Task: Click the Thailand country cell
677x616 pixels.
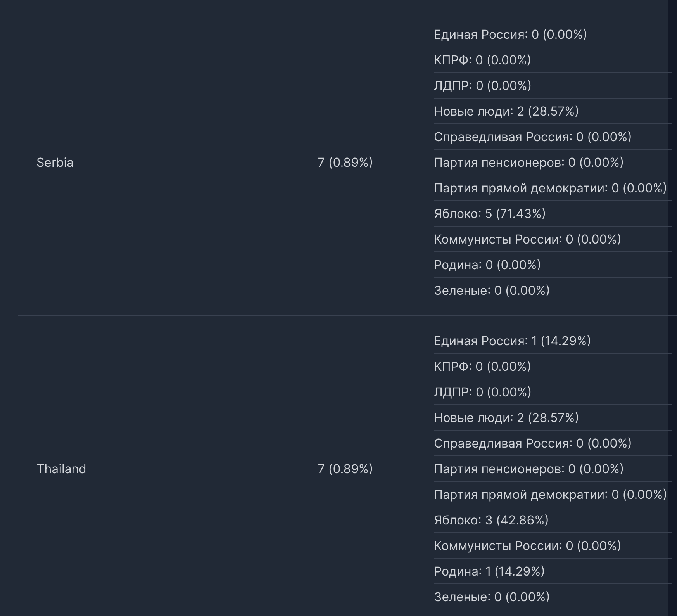Action: point(61,469)
